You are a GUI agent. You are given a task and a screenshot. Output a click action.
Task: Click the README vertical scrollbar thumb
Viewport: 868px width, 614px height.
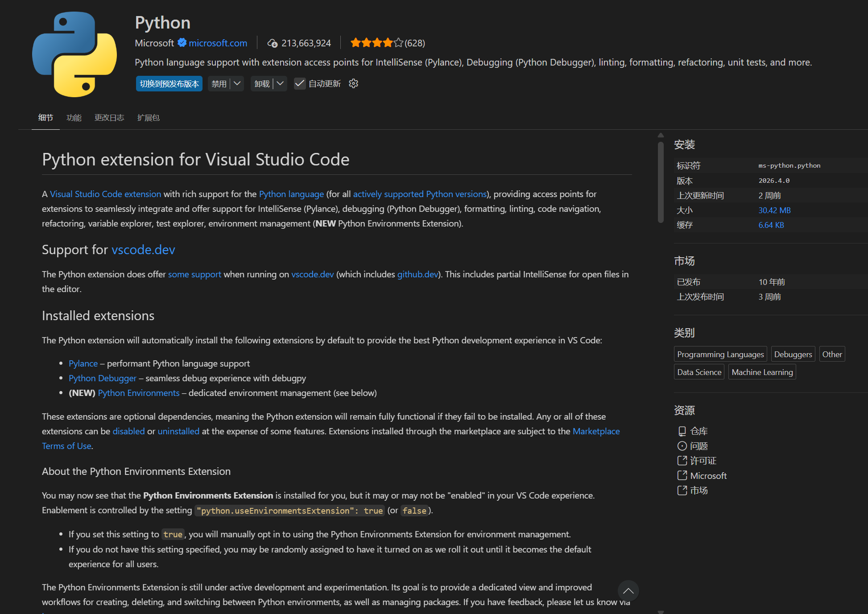(661, 182)
